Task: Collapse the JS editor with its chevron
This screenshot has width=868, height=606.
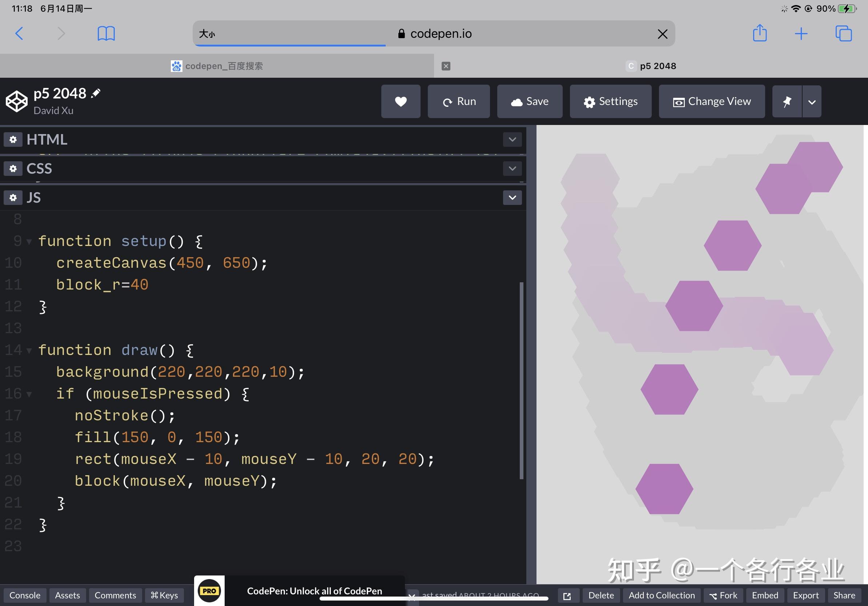Action: [512, 198]
